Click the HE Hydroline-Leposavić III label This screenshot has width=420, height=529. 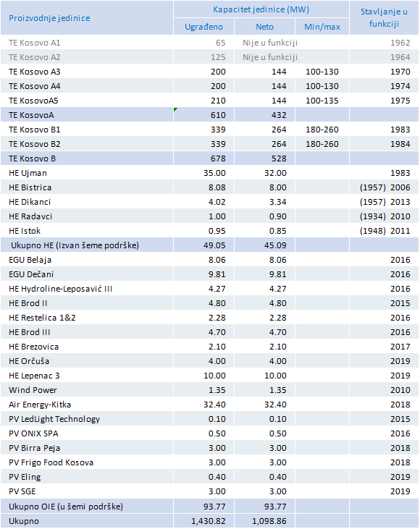click(60, 289)
